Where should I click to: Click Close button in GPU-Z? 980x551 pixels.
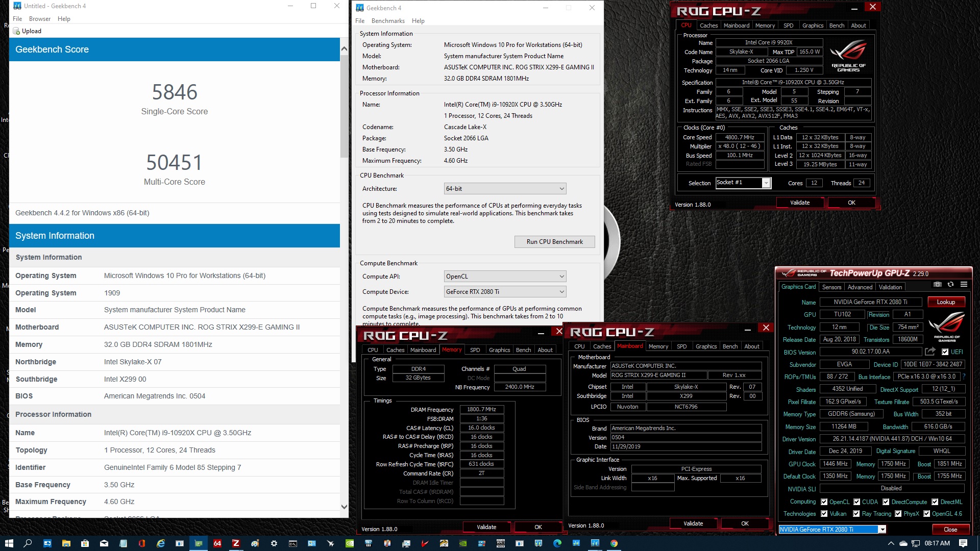(x=950, y=530)
